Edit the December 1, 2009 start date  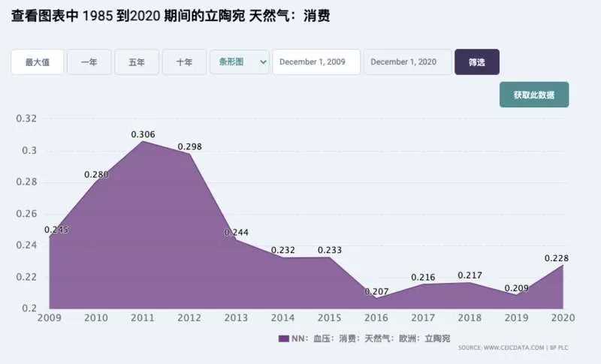pyautogui.click(x=316, y=62)
